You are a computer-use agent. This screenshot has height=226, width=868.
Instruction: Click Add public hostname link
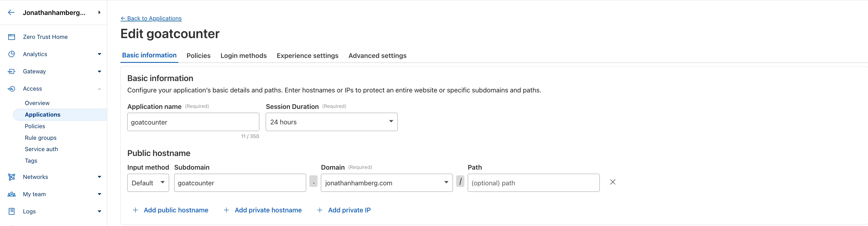click(176, 210)
